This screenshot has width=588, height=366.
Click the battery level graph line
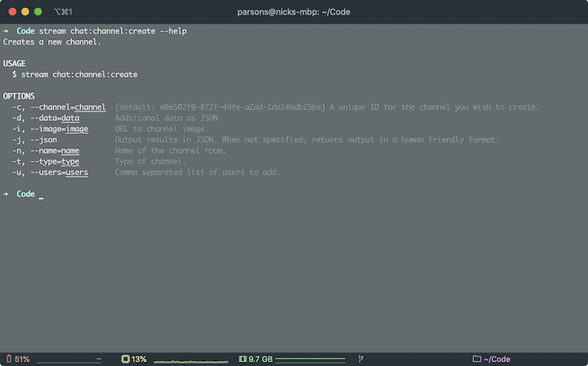pyautogui.click(x=69, y=361)
